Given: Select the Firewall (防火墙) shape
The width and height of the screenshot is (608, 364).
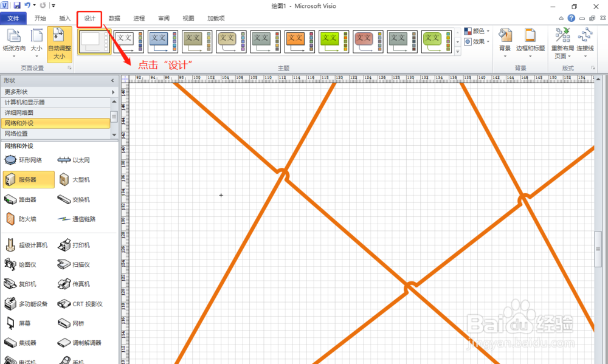Looking at the screenshot, I should point(21,219).
